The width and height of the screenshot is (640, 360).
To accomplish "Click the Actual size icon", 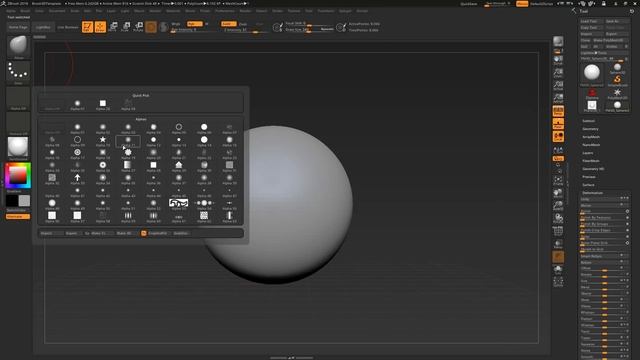I will [x=558, y=86].
